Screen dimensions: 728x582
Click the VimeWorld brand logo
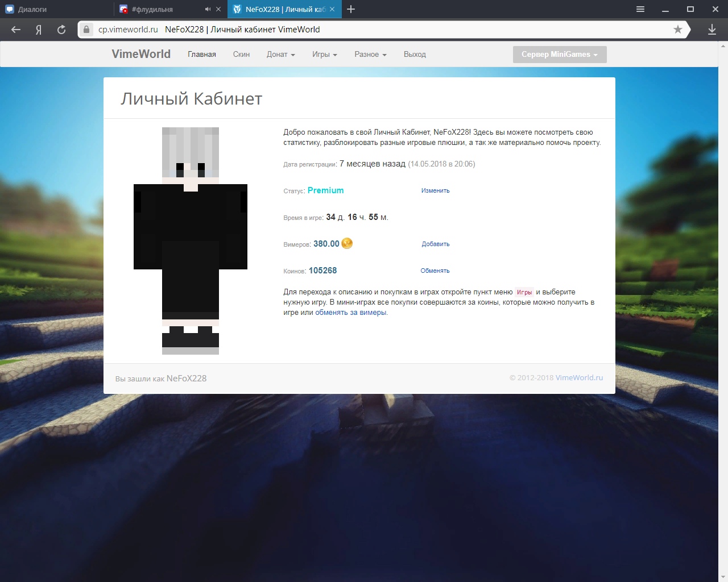coord(141,54)
